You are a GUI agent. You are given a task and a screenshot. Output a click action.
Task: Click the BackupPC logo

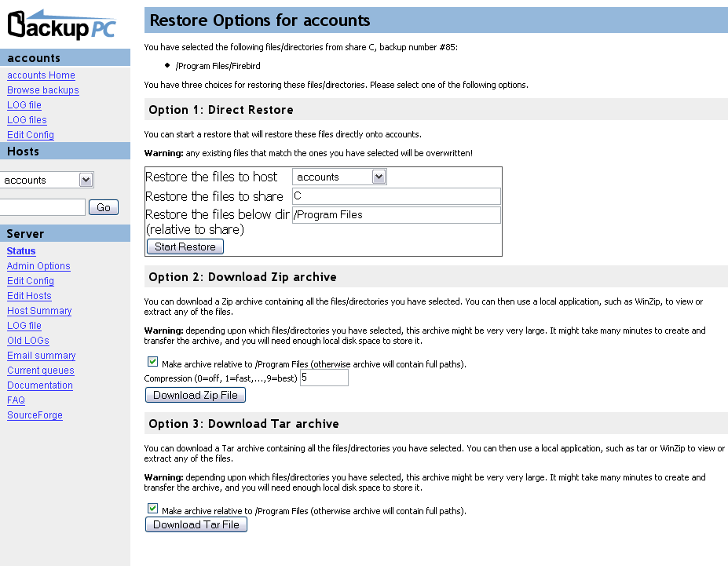click(62, 24)
